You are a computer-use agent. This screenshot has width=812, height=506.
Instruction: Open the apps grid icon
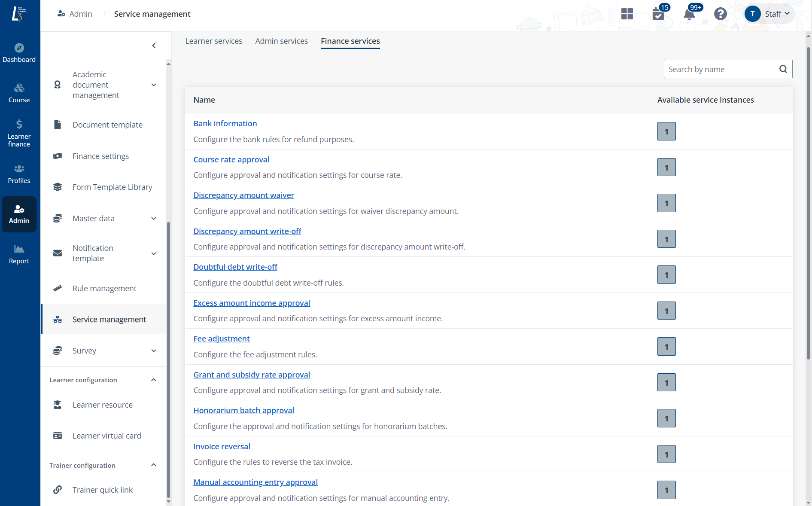627,14
